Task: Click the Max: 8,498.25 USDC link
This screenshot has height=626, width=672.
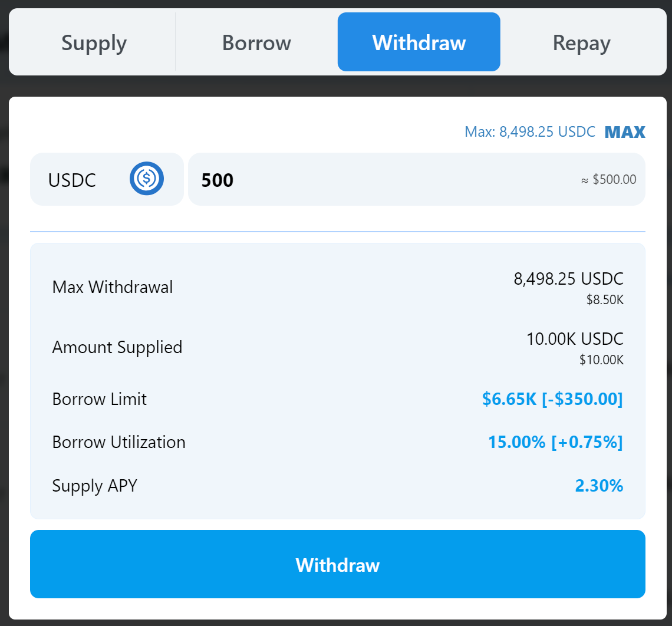Action: (530, 131)
